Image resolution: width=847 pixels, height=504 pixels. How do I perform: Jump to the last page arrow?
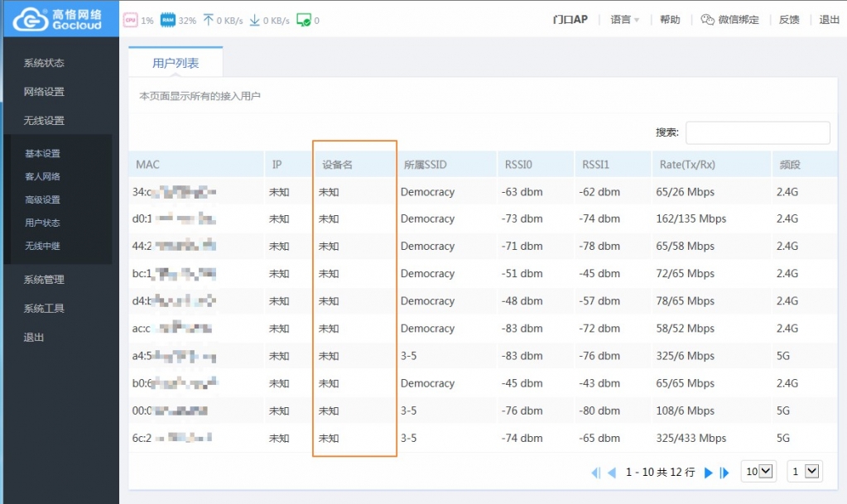[724, 473]
